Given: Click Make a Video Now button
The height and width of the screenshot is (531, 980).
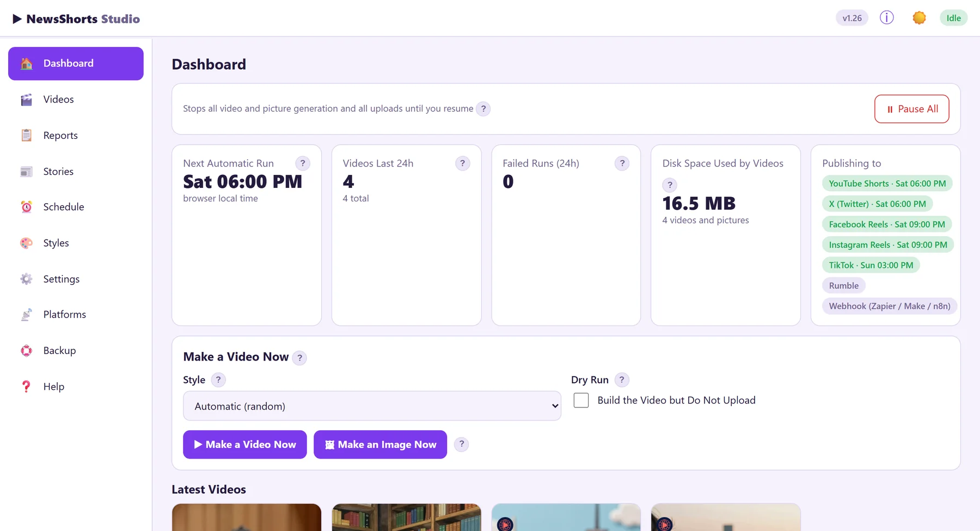Looking at the screenshot, I should pyautogui.click(x=245, y=444).
